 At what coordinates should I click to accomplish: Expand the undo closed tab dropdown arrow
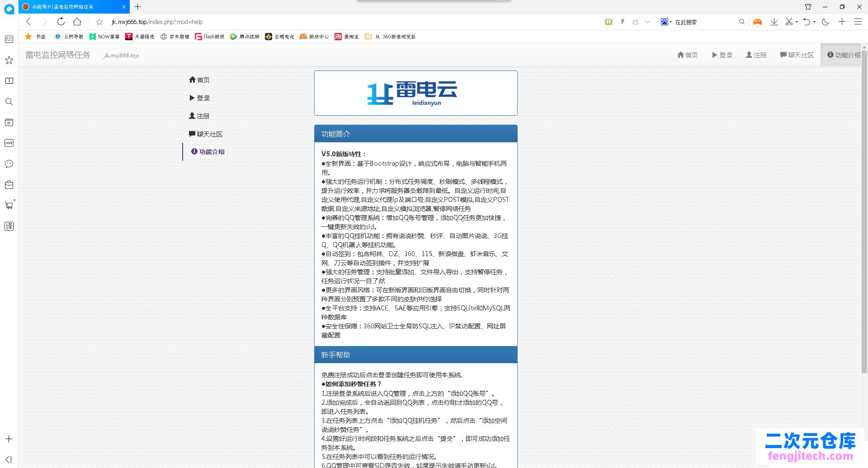[x=814, y=22]
